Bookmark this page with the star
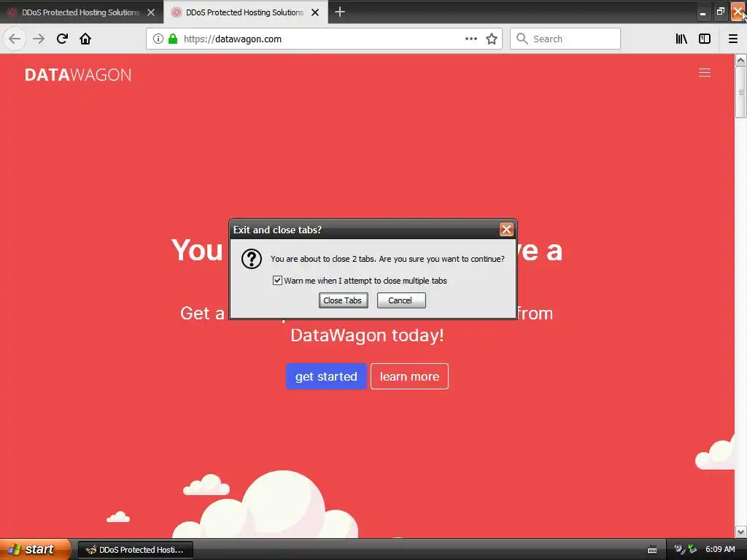Image resolution: width=747 pixels, height=560 pixels. 492,39
